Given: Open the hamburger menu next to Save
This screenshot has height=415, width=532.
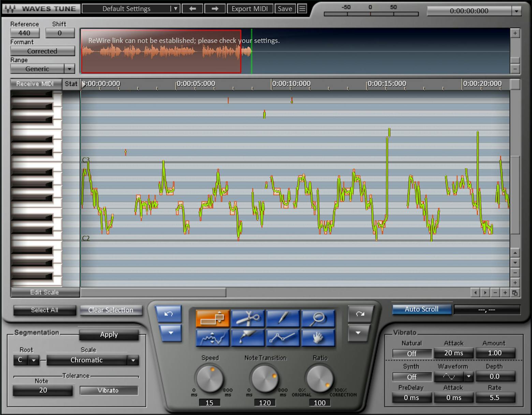Looking at the screenshot, I should pos(302,9).
